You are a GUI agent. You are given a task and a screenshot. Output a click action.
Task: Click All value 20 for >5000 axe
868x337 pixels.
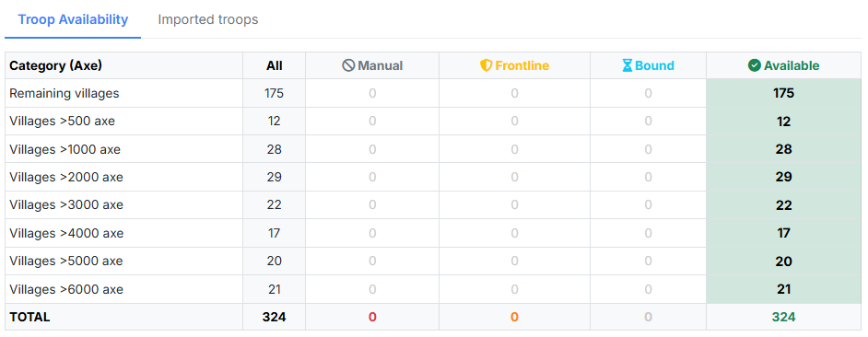(x=274, y=261)
